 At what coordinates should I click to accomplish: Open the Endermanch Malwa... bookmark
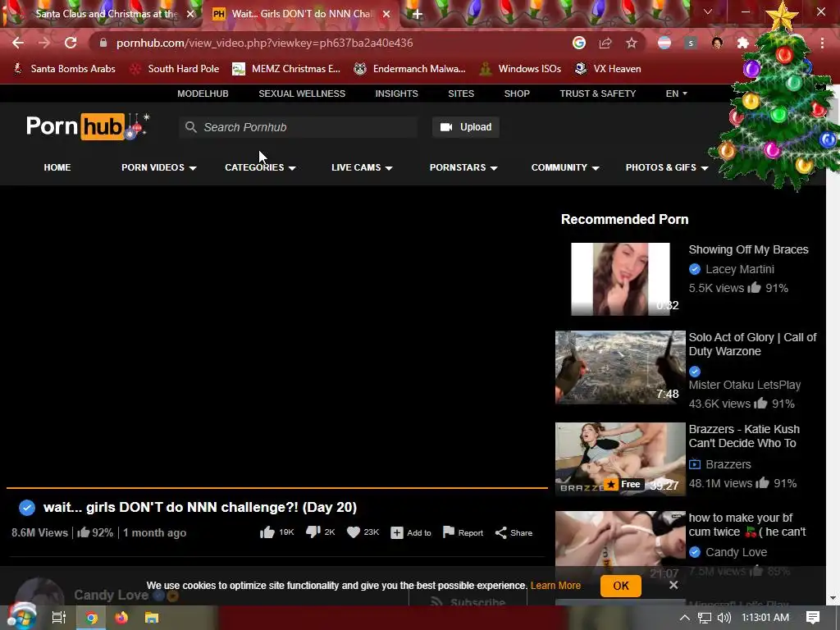pyautogui.click(x=410, y=69)
